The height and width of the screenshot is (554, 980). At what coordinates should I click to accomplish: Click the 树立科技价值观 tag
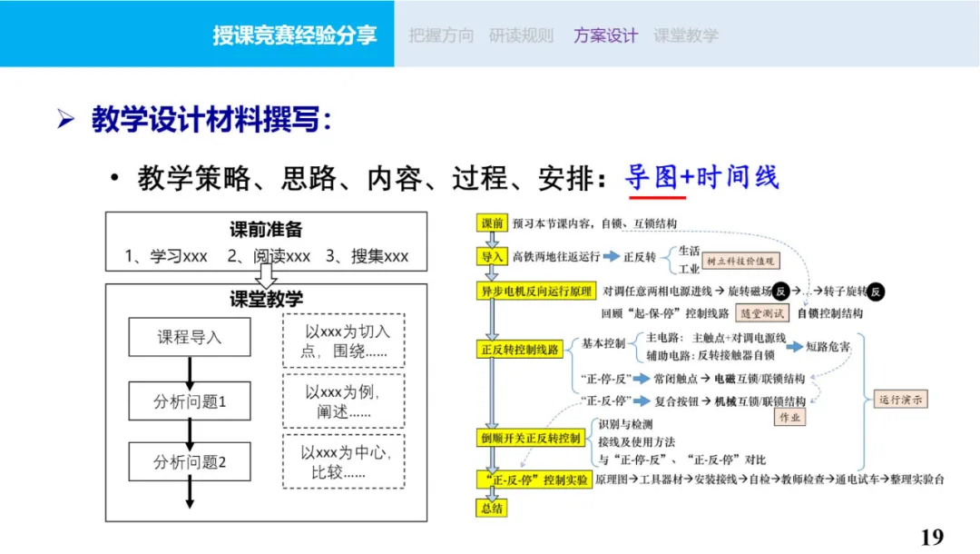pos(740,261)
